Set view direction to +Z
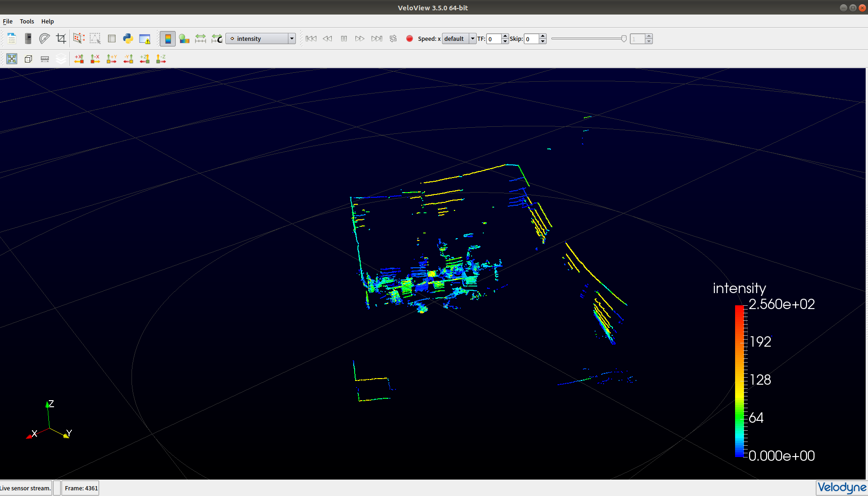This screenshot has width=868, height=496. [145, 59]
